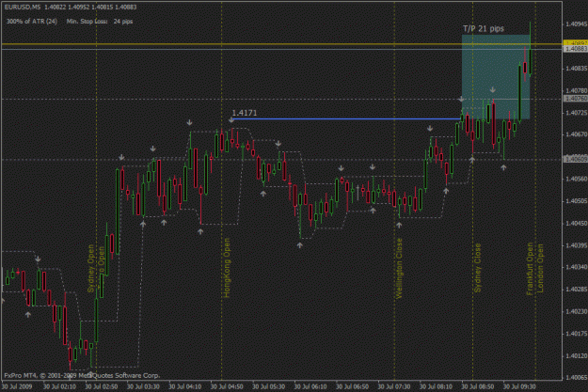Click the highlighted 1.40760 price tag
Image resolution: width=588 pixels, height=392 pixels.
(x=576, y=99)
